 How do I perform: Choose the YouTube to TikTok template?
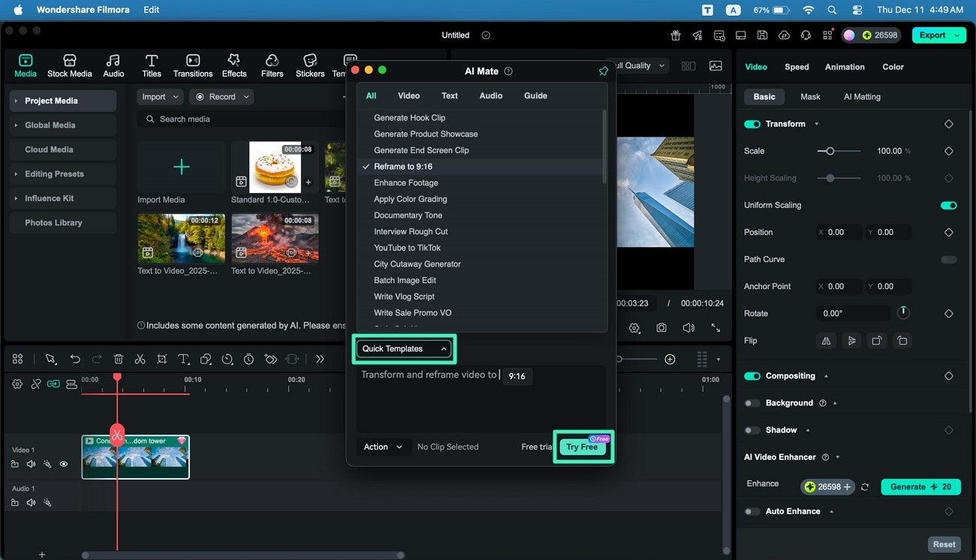point(407,248)
